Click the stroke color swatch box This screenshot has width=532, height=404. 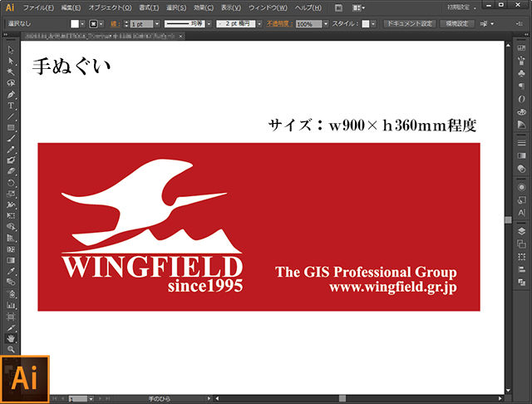tap(93, 24)
